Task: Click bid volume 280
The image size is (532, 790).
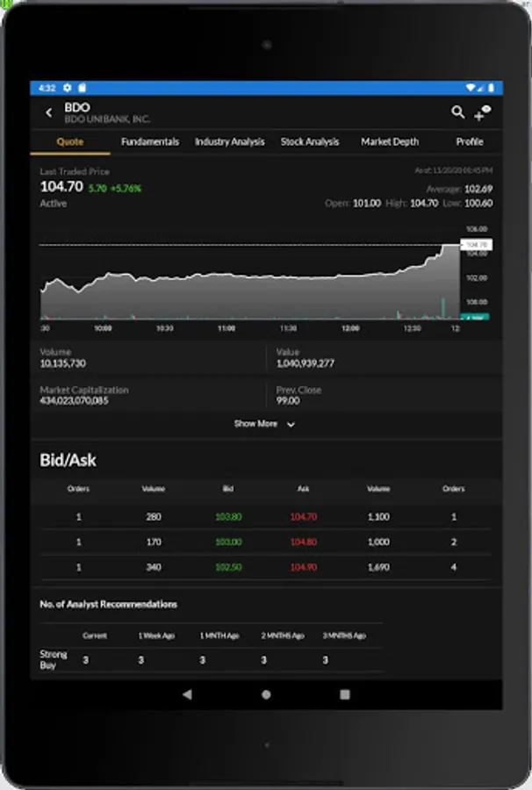Action: click(x=154, y=516)
